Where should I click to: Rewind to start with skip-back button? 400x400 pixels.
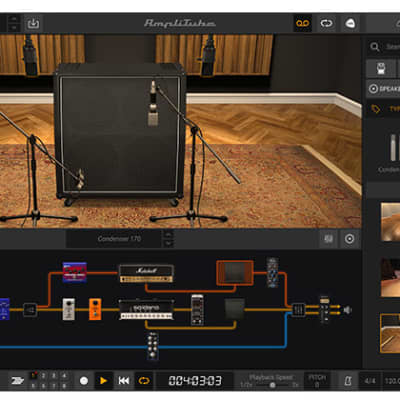(124, 380)
